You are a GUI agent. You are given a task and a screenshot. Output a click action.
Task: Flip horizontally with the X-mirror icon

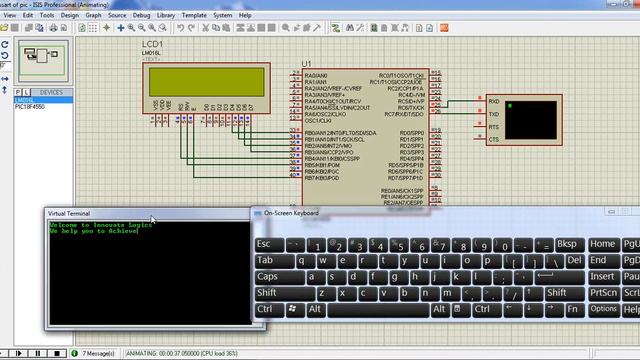pyautogui.click(x=4, y=79)
